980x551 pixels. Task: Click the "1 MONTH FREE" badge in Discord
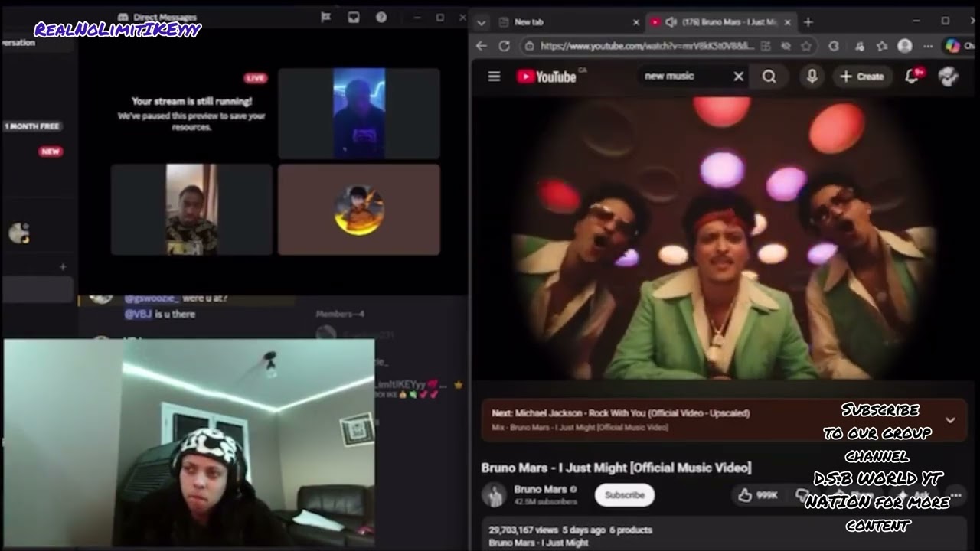(x=32, y=126)
